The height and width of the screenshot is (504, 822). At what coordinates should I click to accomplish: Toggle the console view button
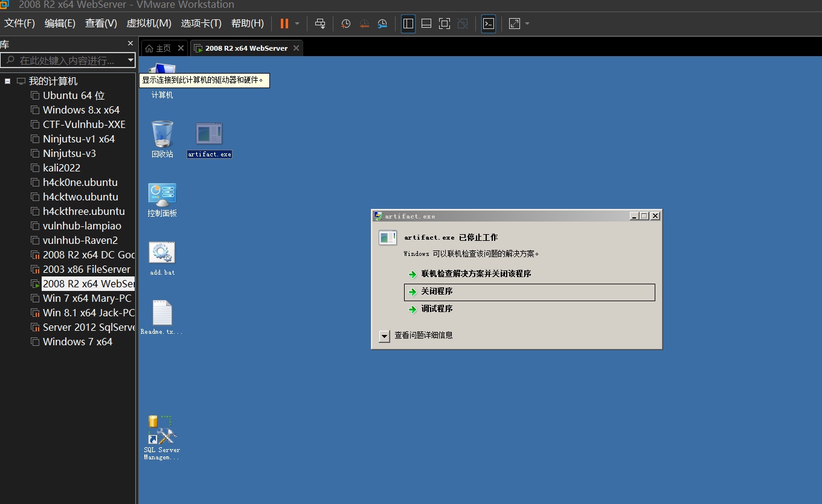pos(489,24)
